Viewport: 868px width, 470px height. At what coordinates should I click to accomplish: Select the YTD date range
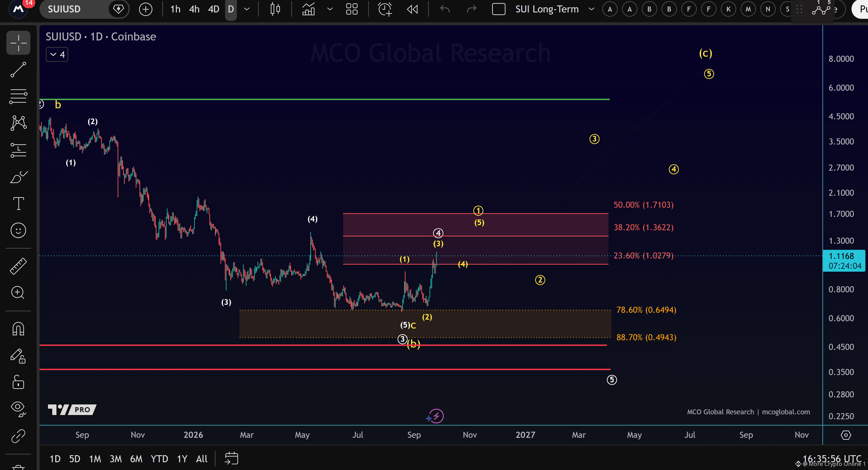(x=159, y=458)
